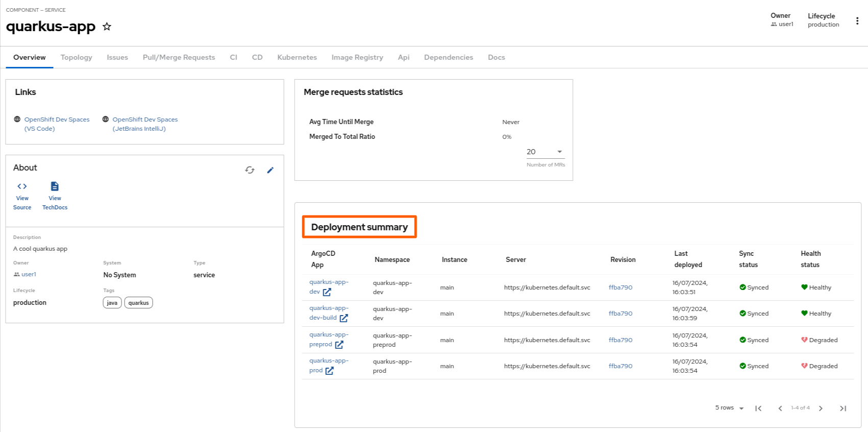Open View Source code icon
The height and width of the screenshot is (432, 868).
pyautogui.click(x=22, y=186)
